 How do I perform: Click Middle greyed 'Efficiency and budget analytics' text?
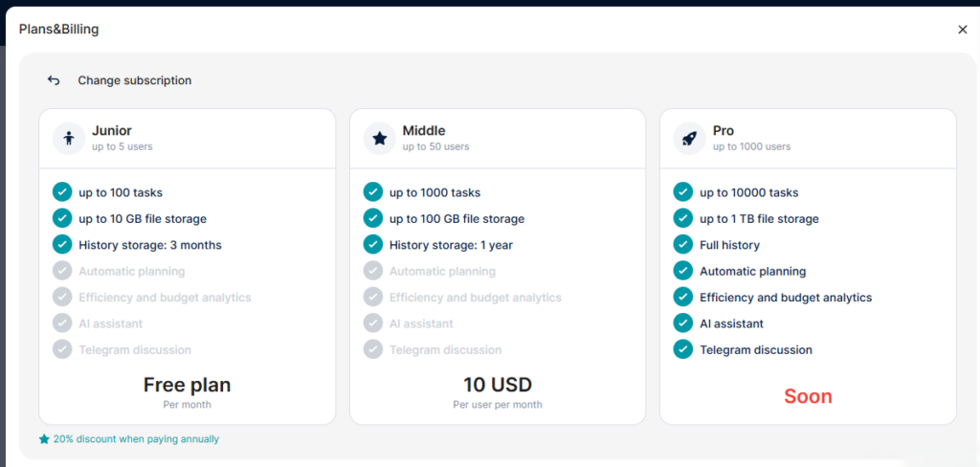476,298
